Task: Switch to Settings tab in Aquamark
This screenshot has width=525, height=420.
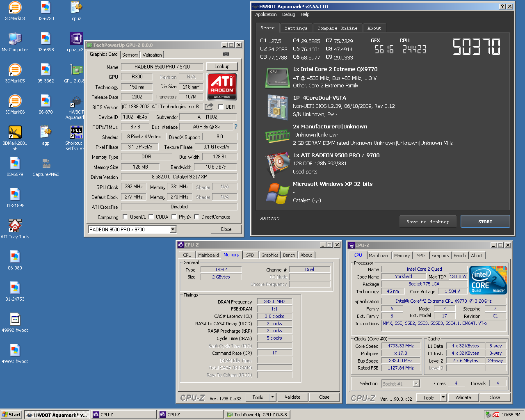Action: coord(296,28)
